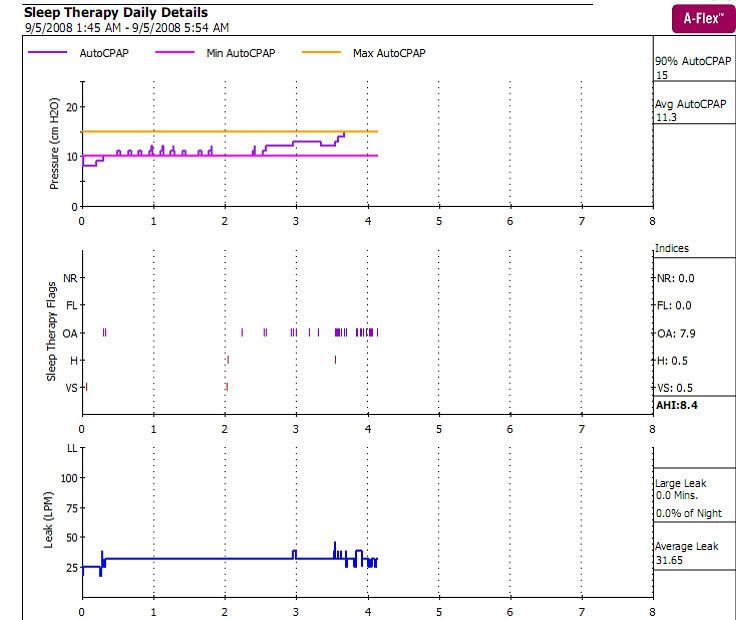
Task: Click the blue leak trace spike near 3.5 hours
Action: (x=335, y=550)
